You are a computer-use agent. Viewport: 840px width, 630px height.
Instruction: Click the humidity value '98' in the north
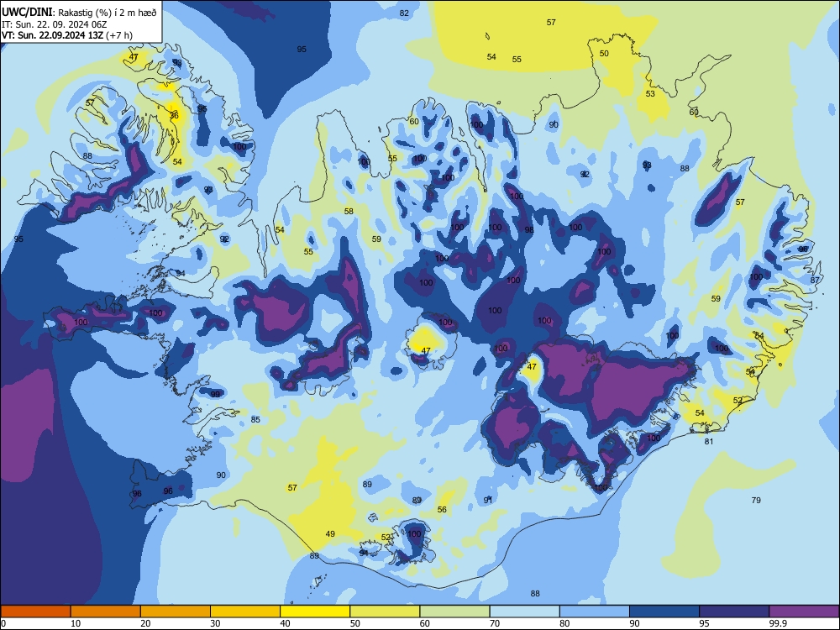coord(529,230)
